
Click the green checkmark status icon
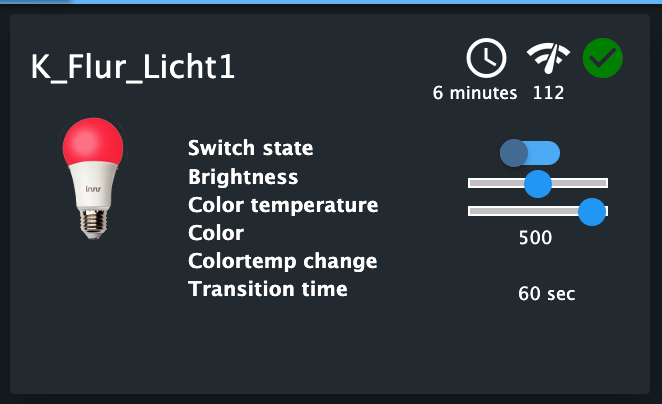coord(603,58)
